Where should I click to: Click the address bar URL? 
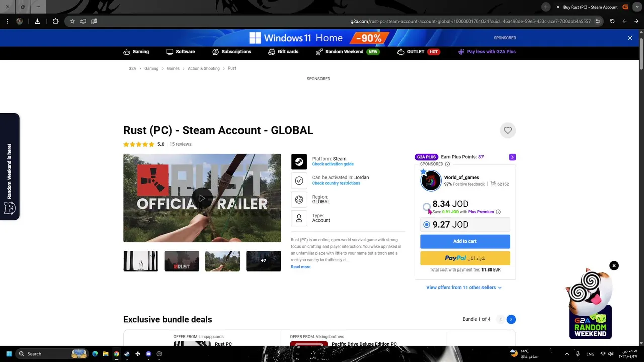click(470, 21)
